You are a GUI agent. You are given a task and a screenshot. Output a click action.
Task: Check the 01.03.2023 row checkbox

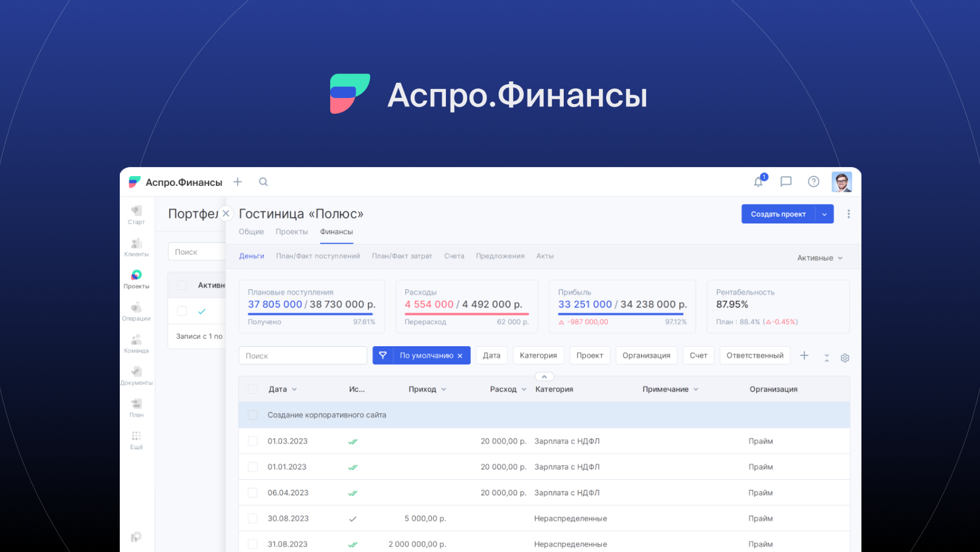[253, 441]
